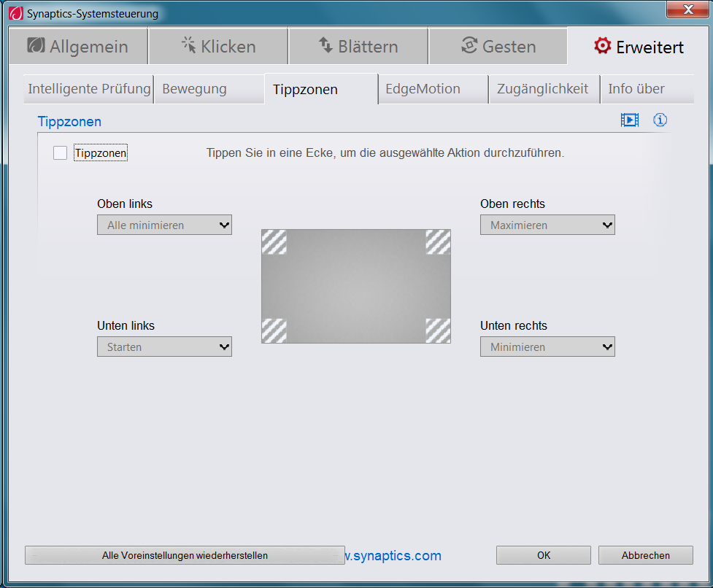
Task: Select the Tippzonen subtab
Action: click(321, 89)
